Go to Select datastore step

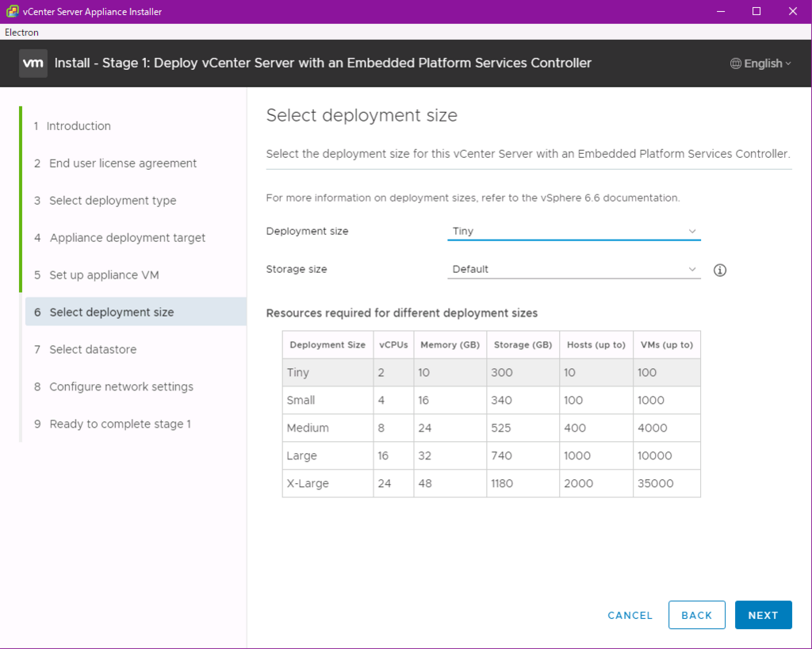pyautogui.click(x=86, y=350)
